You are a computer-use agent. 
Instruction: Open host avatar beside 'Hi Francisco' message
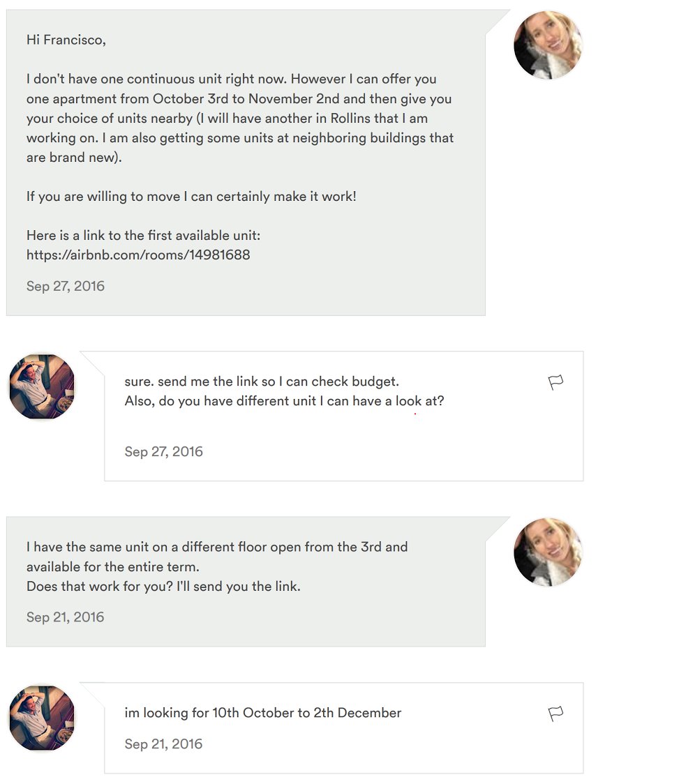(x=548, y=45)
